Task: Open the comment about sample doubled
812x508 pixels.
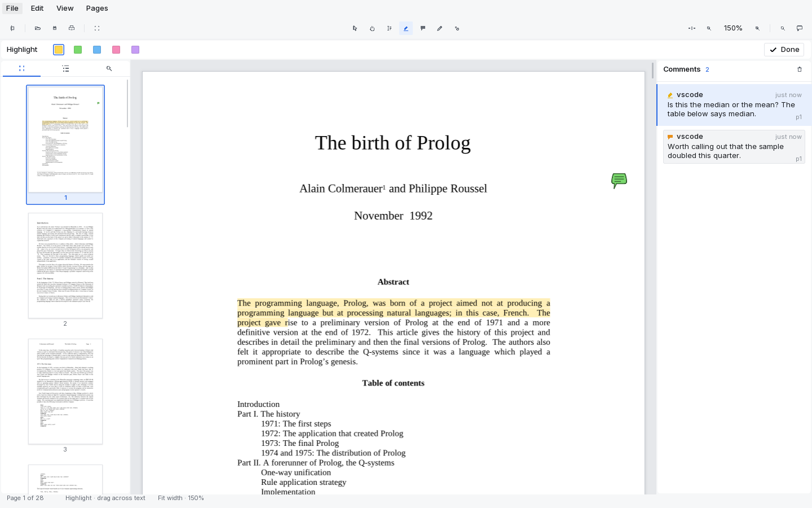Action: click(734, 147)
